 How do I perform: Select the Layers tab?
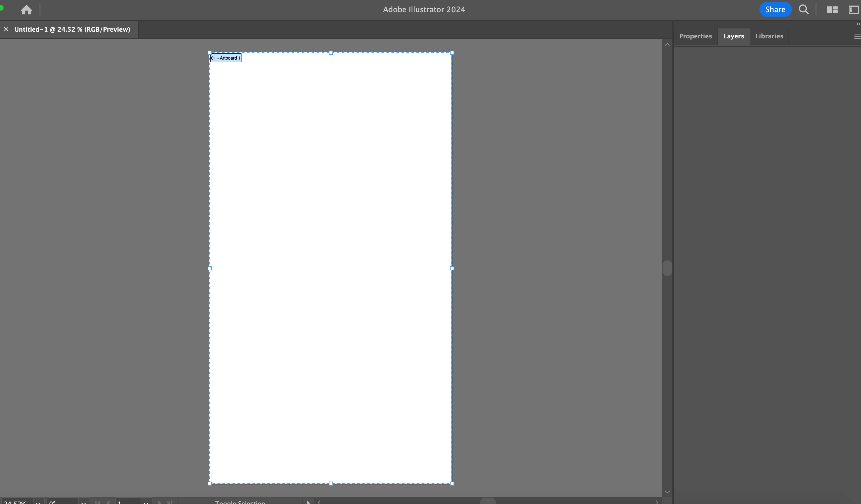(x=733, y=36)
